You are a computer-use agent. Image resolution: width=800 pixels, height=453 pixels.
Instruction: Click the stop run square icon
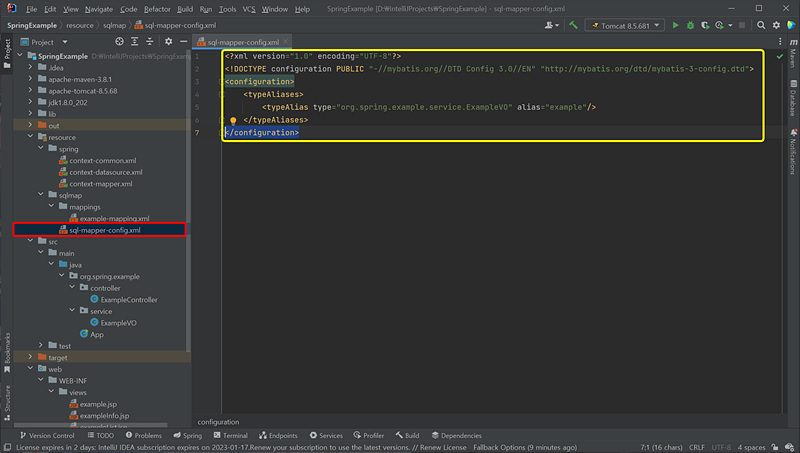tap(742, 25)
